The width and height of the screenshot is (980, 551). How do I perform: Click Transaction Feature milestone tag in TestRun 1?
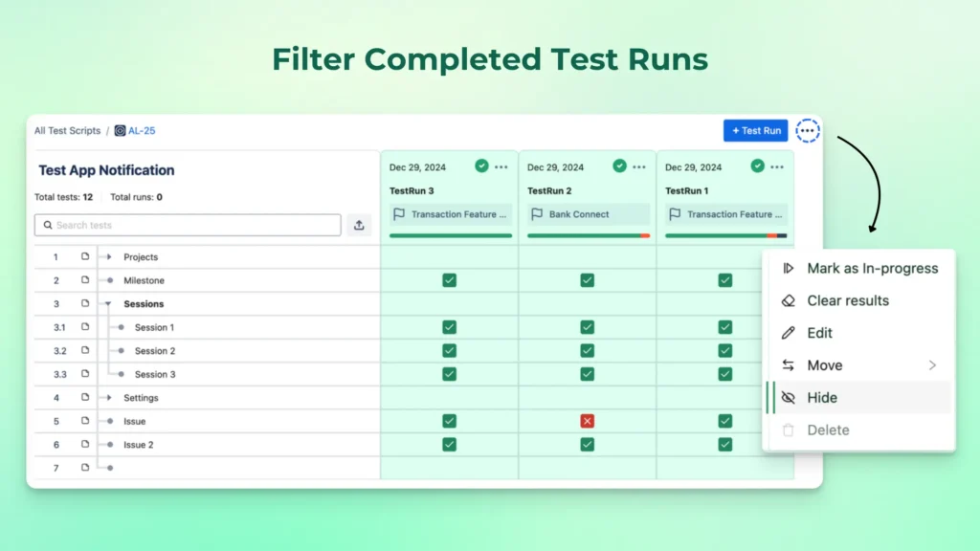click(726, 214)
